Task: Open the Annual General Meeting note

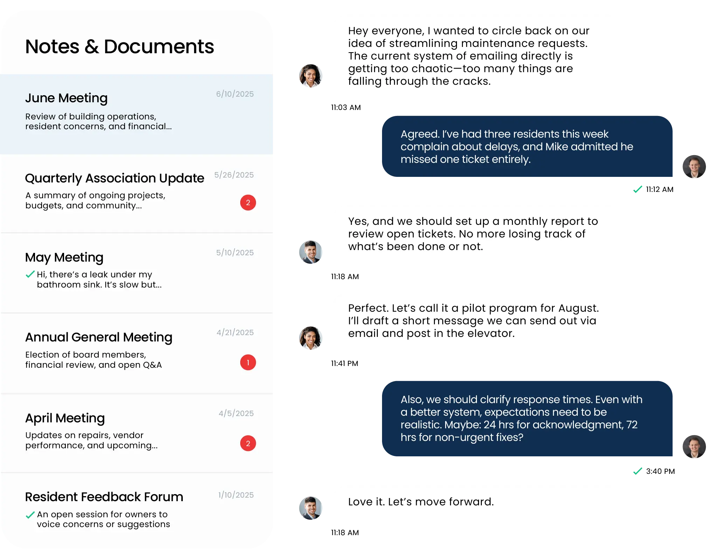Action: 137,353
